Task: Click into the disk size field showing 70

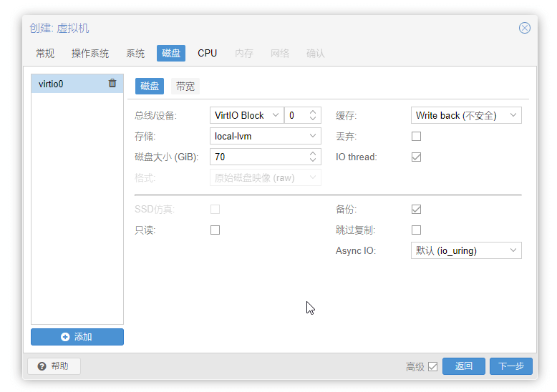Action: pyautogui.click(x=259, y=157)
